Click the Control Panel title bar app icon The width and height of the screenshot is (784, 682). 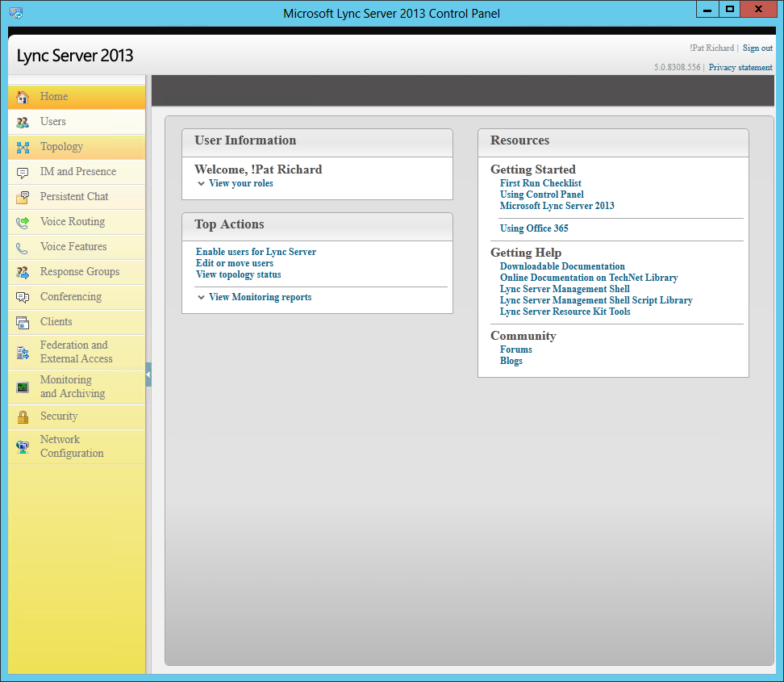[x=16, y=13]
